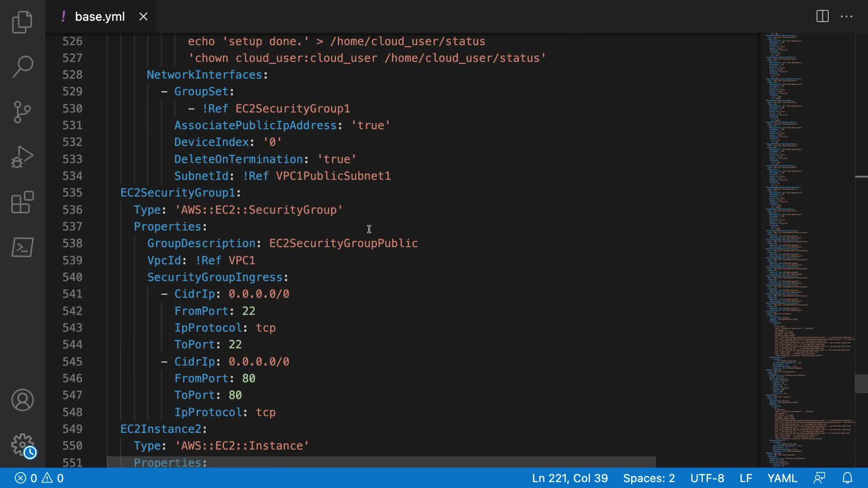Image resolution: width=868 pixels, height=488 pixels.
Task: Open the terminal panel icon in sidebar
Action: coord(22,247)
